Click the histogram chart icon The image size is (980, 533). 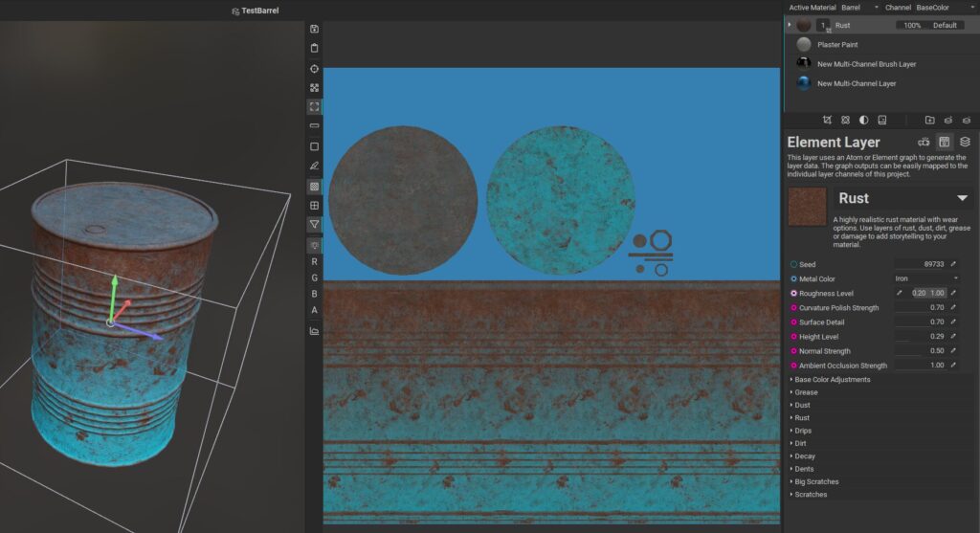[x=314, y=330]
